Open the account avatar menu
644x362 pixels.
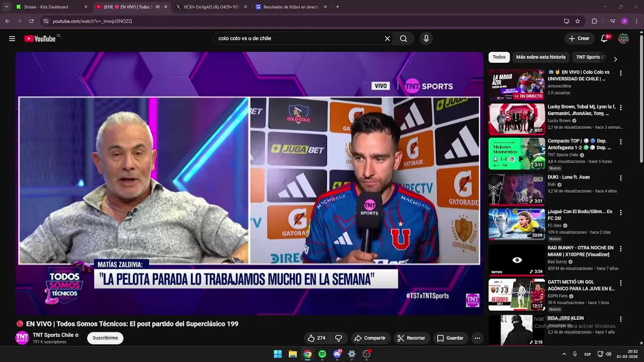pyautogui.click(x=623, y=39)
